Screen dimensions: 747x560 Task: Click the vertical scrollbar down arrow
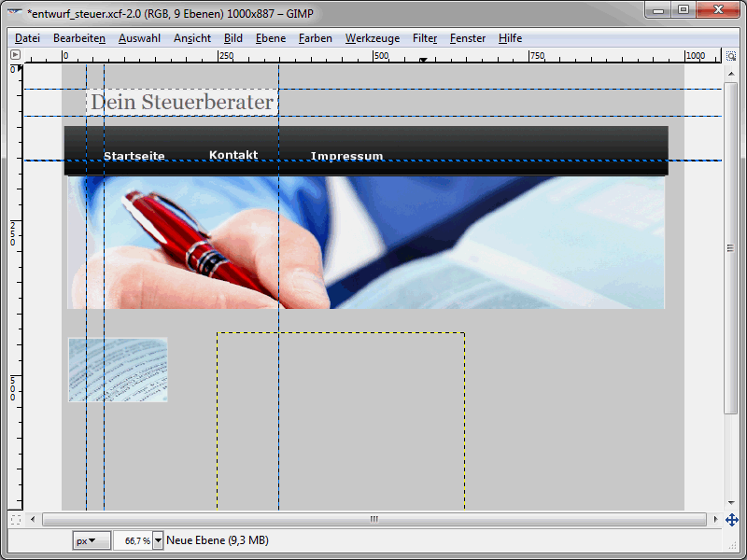click(x=731, y=503)
